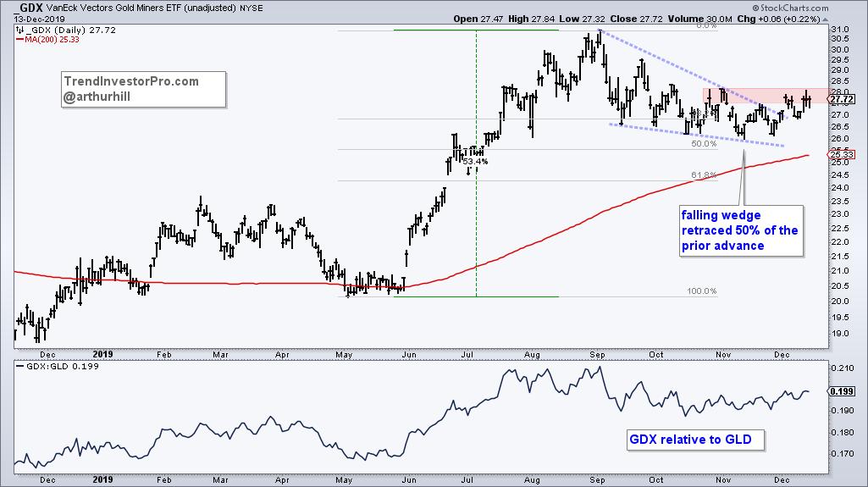Click the Sep label on the GDX:GLD panel date axis

point(597,480)
